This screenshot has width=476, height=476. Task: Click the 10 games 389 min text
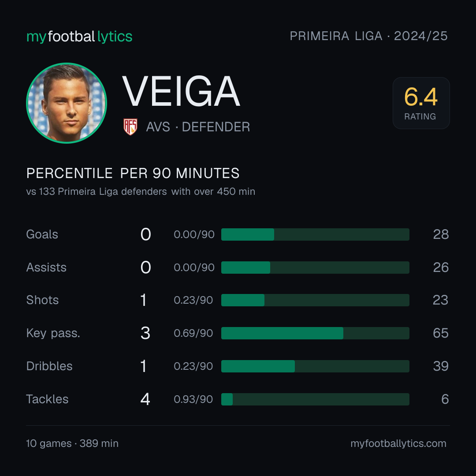(72, 443)
